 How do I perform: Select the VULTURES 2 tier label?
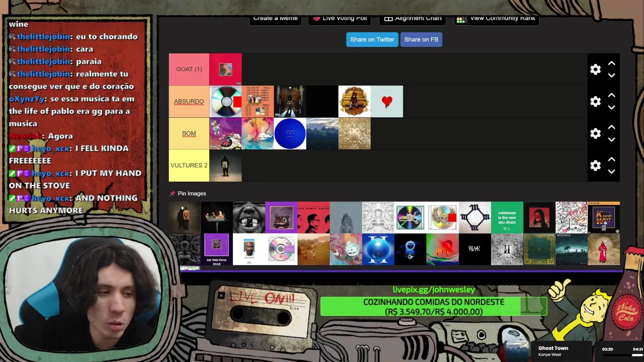point(189,165)
